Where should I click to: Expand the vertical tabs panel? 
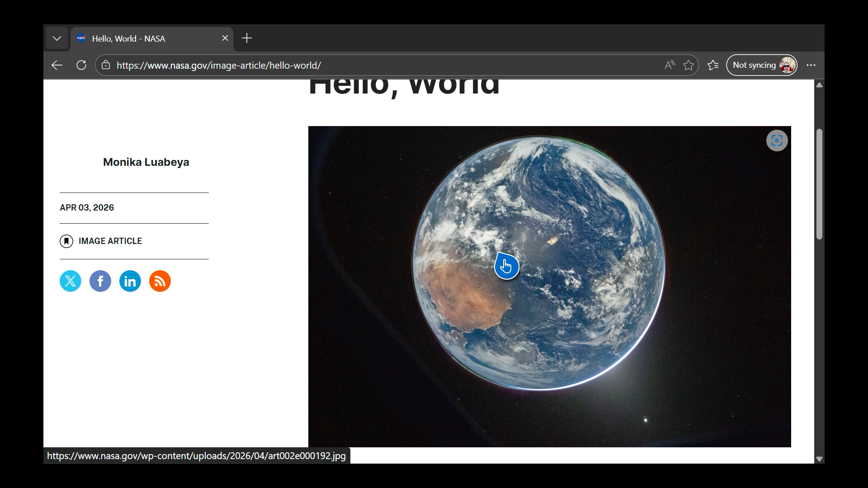tap(57, 38)
